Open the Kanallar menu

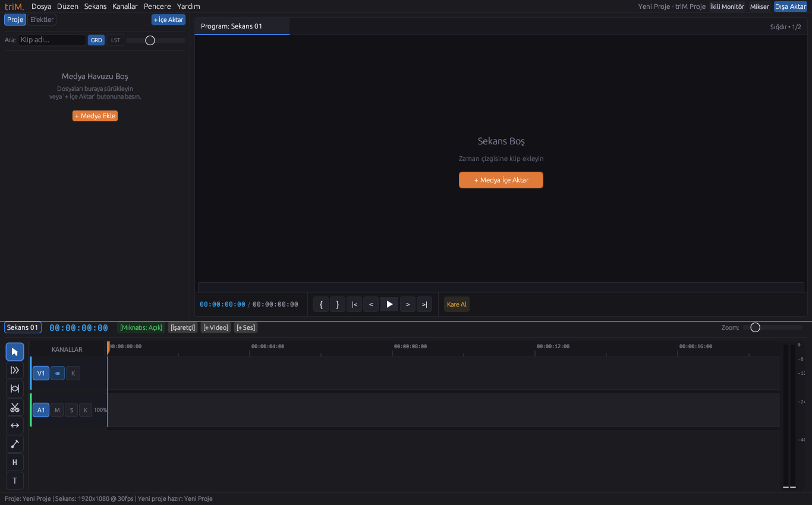(125, 7)
